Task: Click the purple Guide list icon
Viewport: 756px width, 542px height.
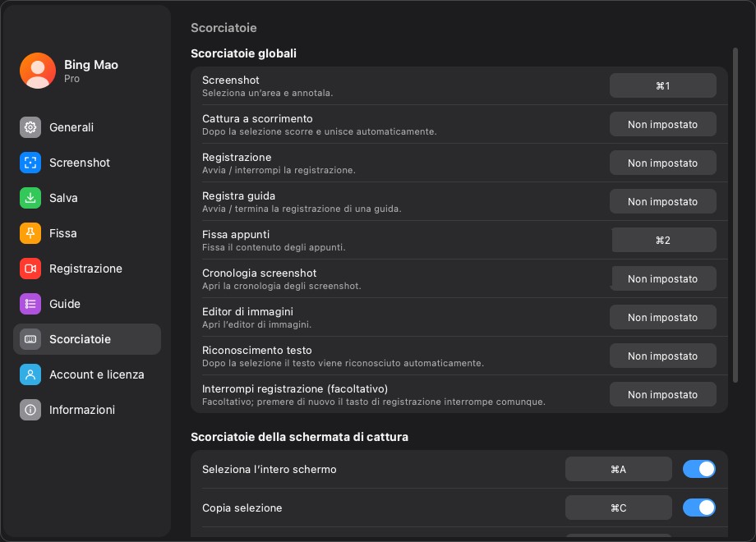Action: (30, 304)
